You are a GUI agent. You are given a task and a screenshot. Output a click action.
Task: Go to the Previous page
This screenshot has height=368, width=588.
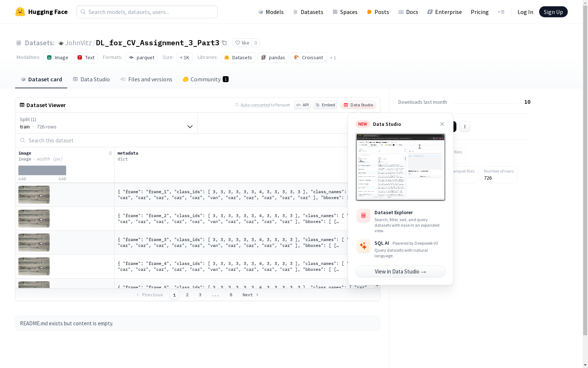pyautogui.click(x=150, y=295)
